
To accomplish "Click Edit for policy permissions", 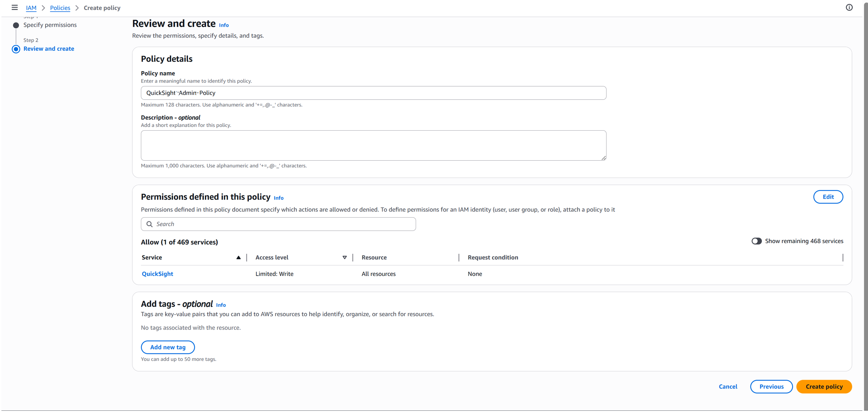I will pos(828,197).
